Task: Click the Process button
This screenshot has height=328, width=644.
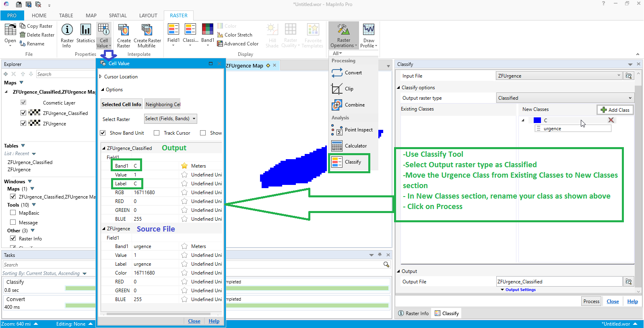Action: pyautogui.click(x=591, y=301)
